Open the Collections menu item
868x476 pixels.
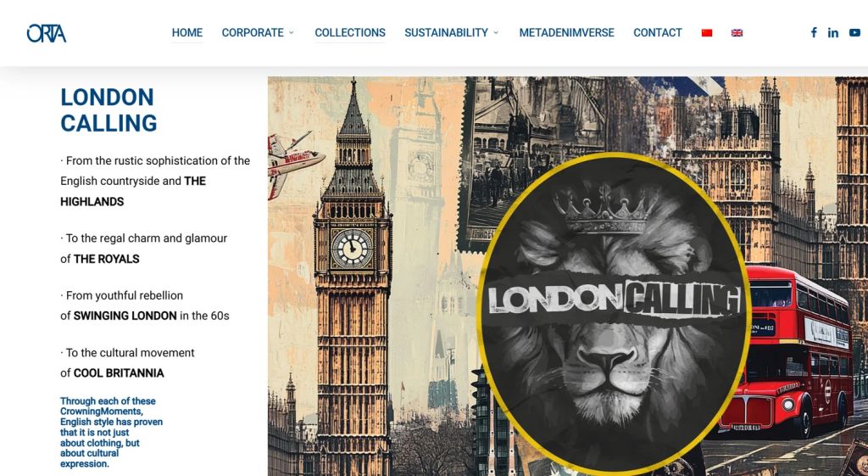click(350, 33)
